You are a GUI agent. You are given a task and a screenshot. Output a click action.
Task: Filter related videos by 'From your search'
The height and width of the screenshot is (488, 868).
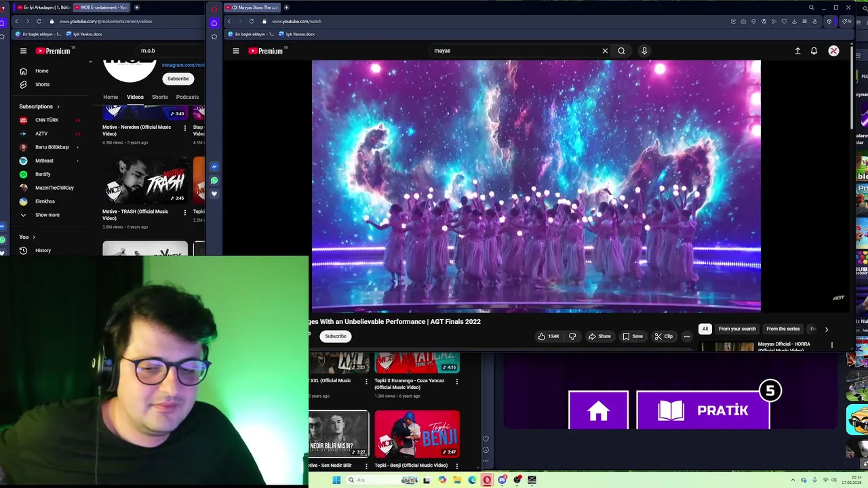737,329
